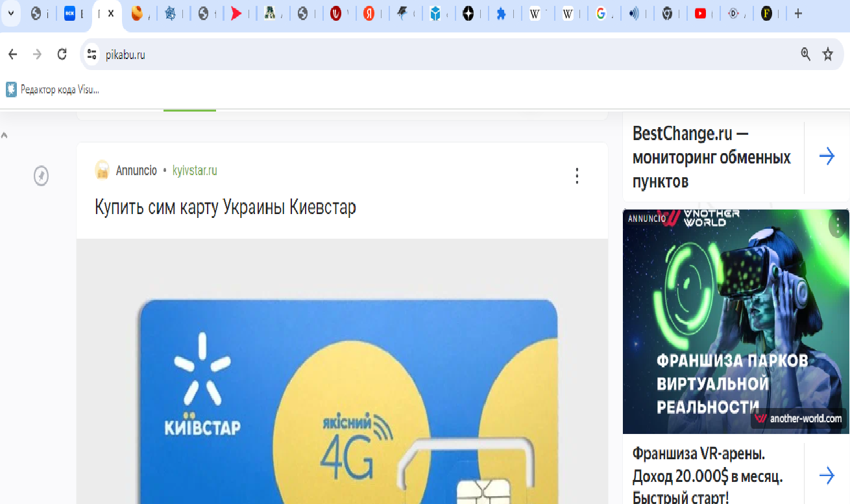The height and width of the screenshot is (504, 850).
Task: Click the Annuncio avatar icon
Action: coord(103,171)
